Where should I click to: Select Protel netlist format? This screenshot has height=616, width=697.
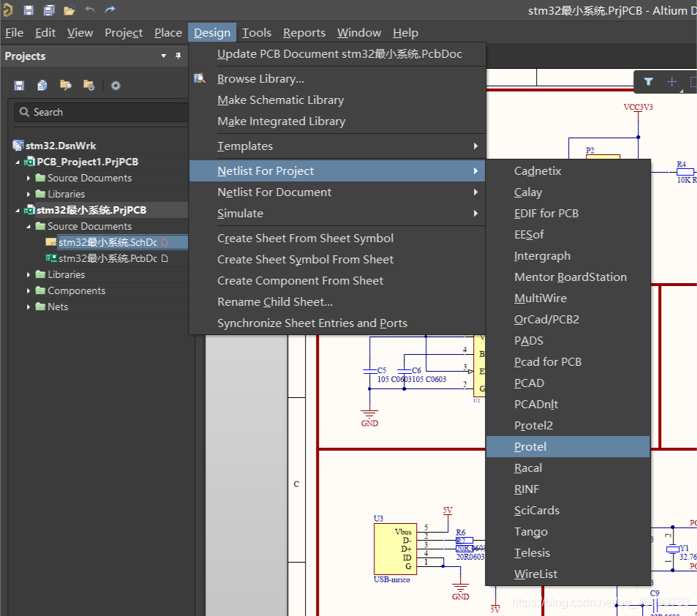coord(530,447)
